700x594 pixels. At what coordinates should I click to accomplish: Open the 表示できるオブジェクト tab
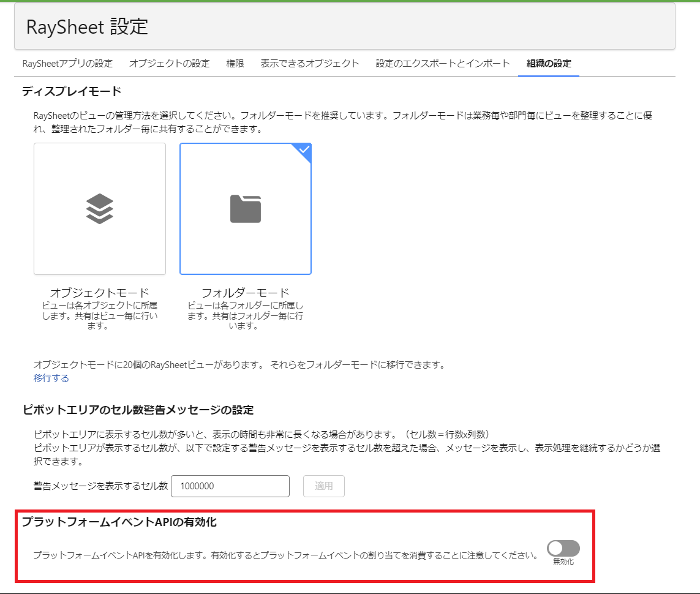click(310, 64)
